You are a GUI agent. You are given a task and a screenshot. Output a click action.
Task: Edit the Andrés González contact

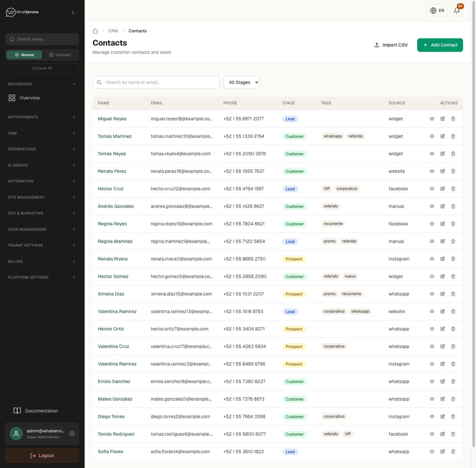(x=443, y=206)
